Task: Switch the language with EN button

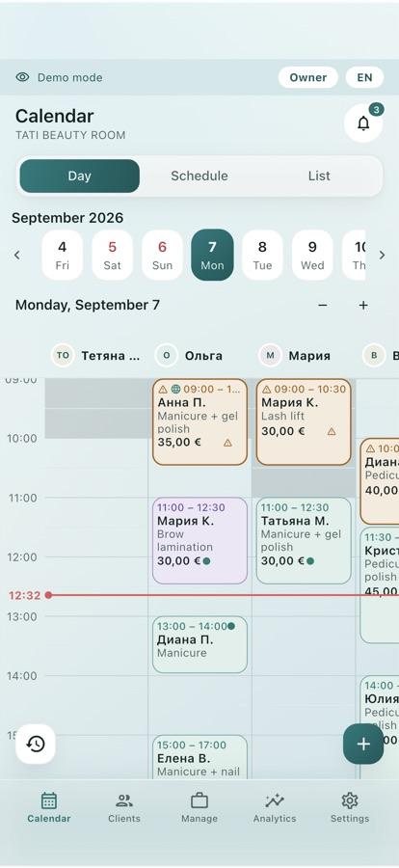Action: 364,77
